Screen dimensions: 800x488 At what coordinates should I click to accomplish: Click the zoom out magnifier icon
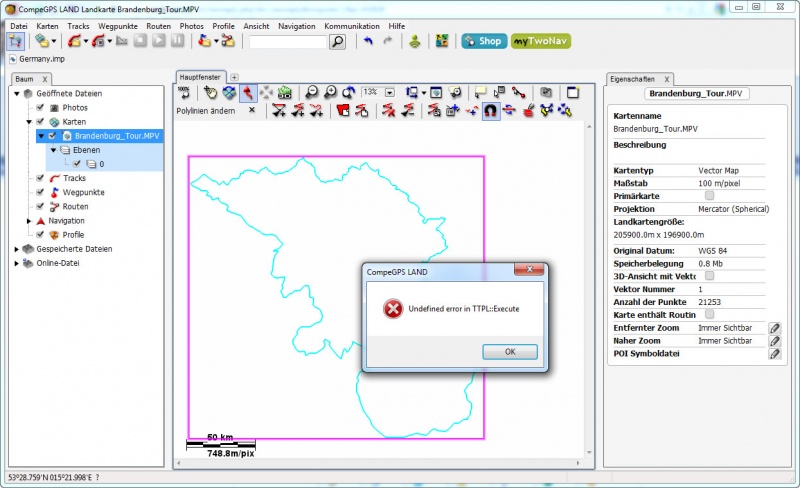click(311, 92)
